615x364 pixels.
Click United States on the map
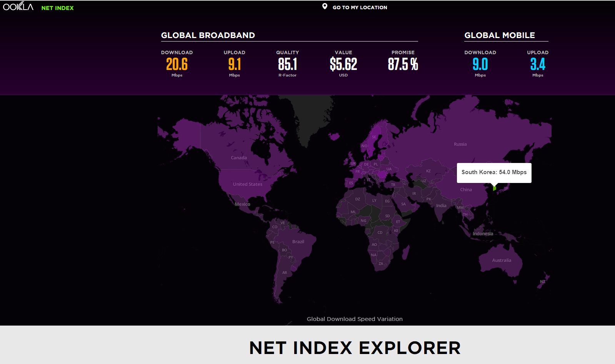tap(247, 184)
